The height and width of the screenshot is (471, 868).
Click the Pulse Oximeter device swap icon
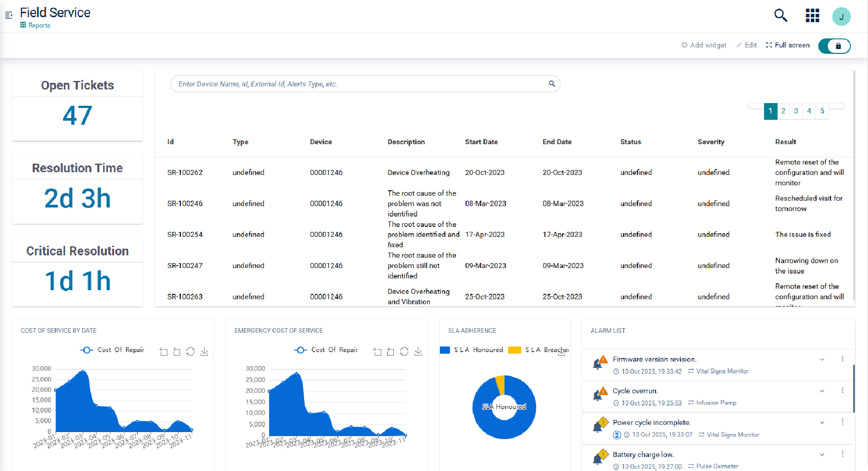(690, 466)
